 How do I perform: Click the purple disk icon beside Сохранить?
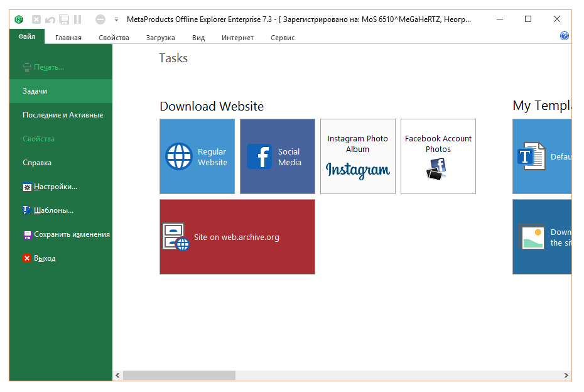27,234
